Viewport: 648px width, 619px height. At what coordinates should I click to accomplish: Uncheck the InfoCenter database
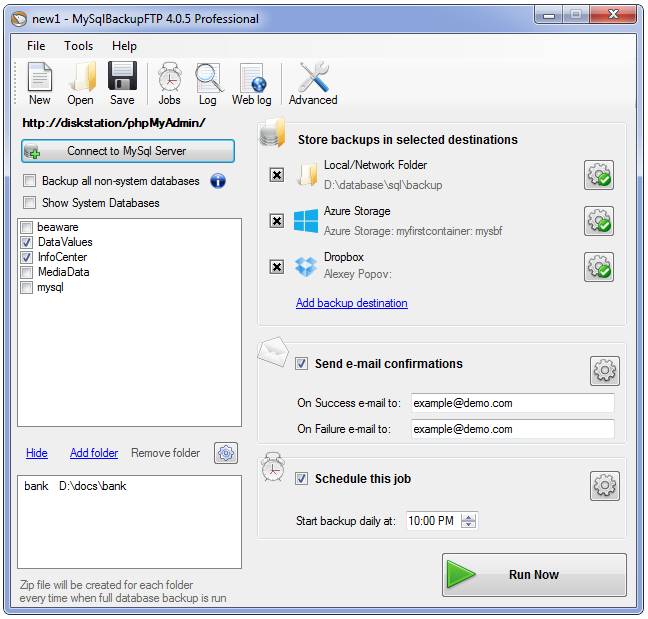(26, 257)
